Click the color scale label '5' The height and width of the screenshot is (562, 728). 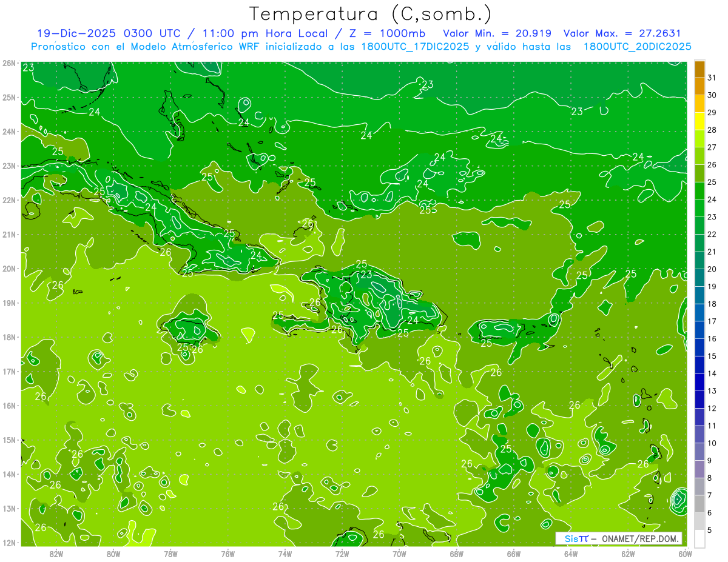pyautogui.click(x=710, y=530)
